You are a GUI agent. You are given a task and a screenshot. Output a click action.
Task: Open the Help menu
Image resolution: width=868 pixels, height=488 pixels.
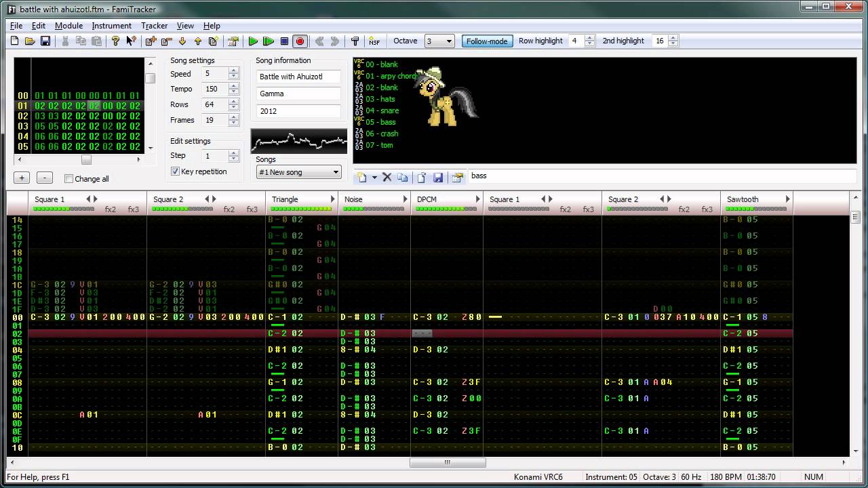[x=212, y=26]
